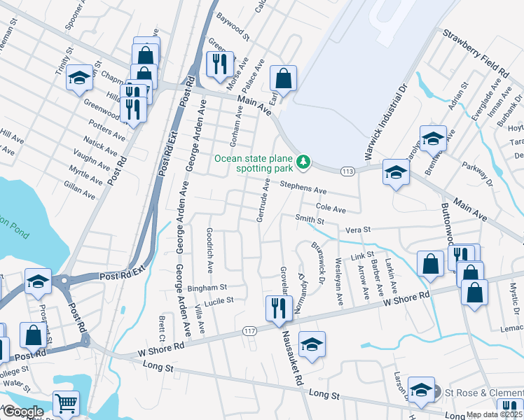Select shopping bag marker near Prospect St

click(33, 338)
